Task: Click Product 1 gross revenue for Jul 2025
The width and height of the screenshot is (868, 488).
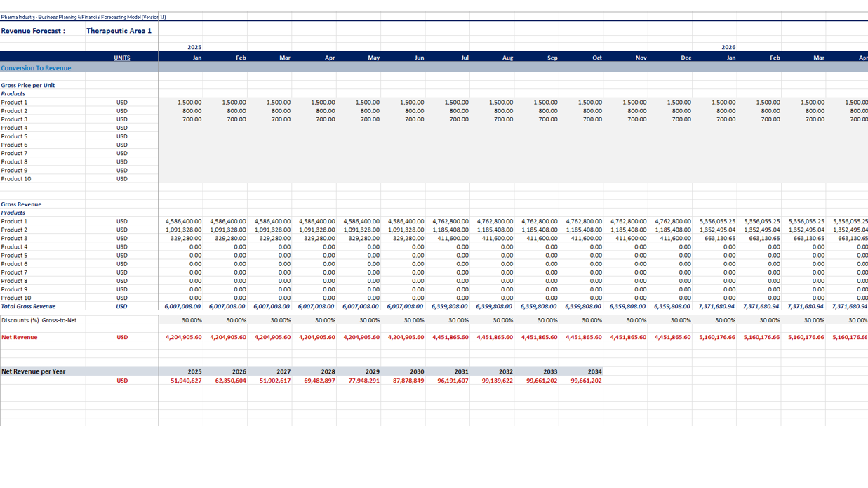Action: coord(450,221)
